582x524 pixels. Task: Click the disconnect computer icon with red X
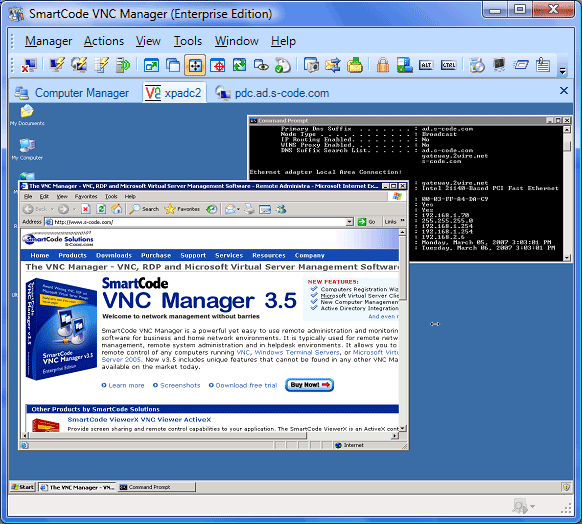click(29, 65)
